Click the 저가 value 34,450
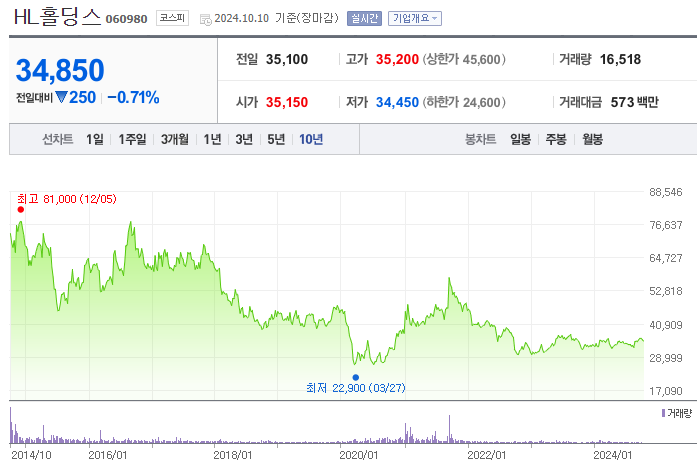The width and height of the screenshot is (697, 470). (397, 102)
